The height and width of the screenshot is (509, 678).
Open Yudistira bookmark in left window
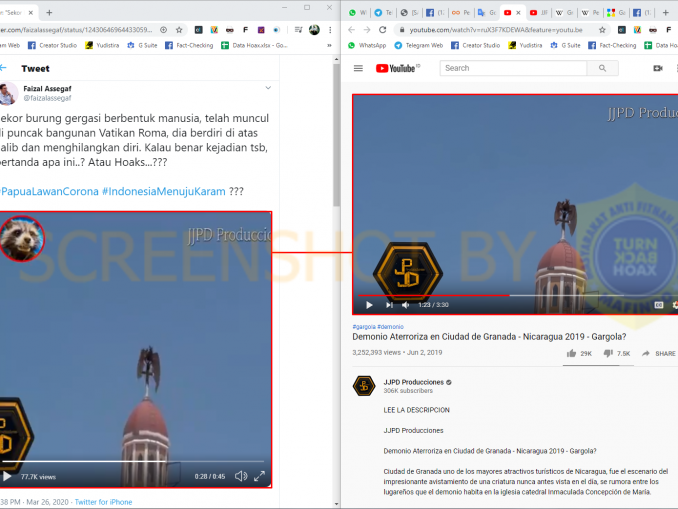(102, 45)
